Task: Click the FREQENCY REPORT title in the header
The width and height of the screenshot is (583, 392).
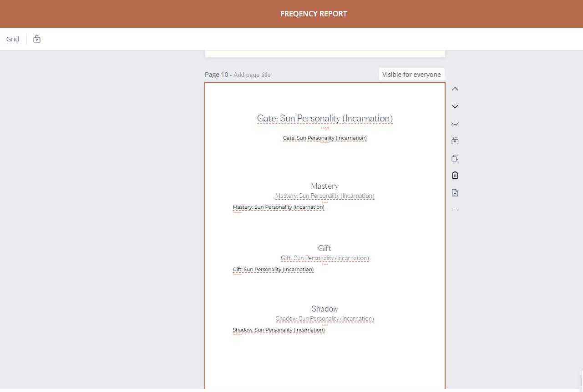Action: pyautogui.click(x=314, y=14)
